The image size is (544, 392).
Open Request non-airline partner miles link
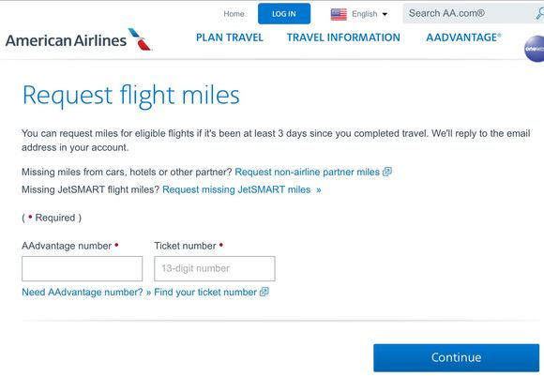point(307,172)
